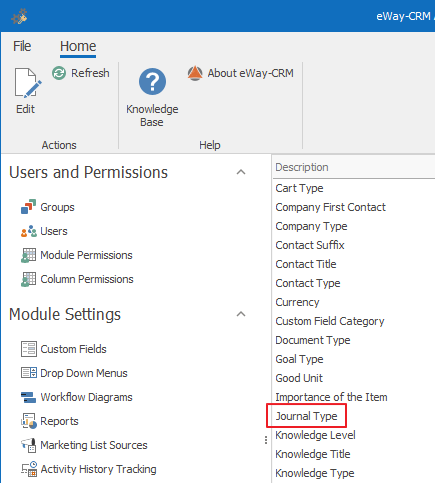Click the eWay-CRM app logo in the title bar
Viewport: 435px width, 483px height.
(19, 16)
